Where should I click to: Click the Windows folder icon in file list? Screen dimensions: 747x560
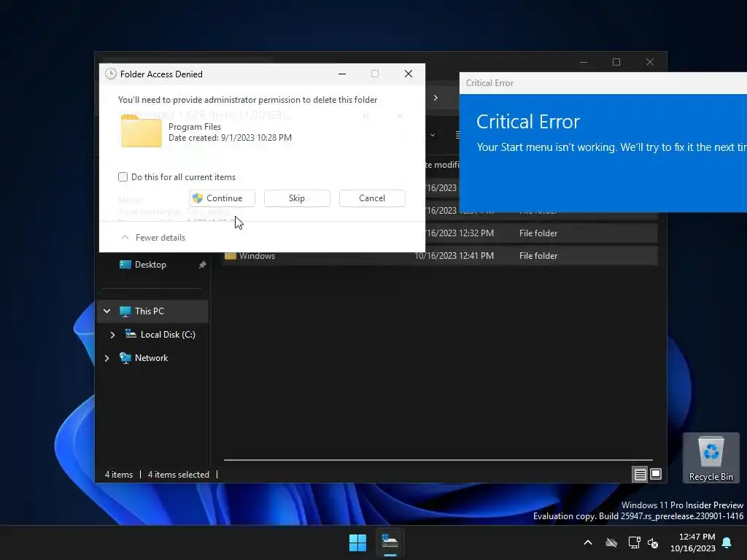tap(231, 256)
